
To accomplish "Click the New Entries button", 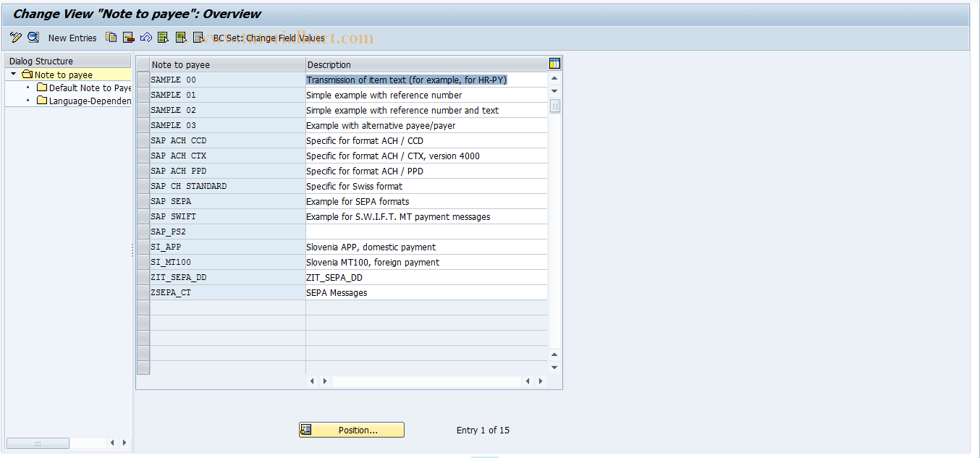I will 72,38.
